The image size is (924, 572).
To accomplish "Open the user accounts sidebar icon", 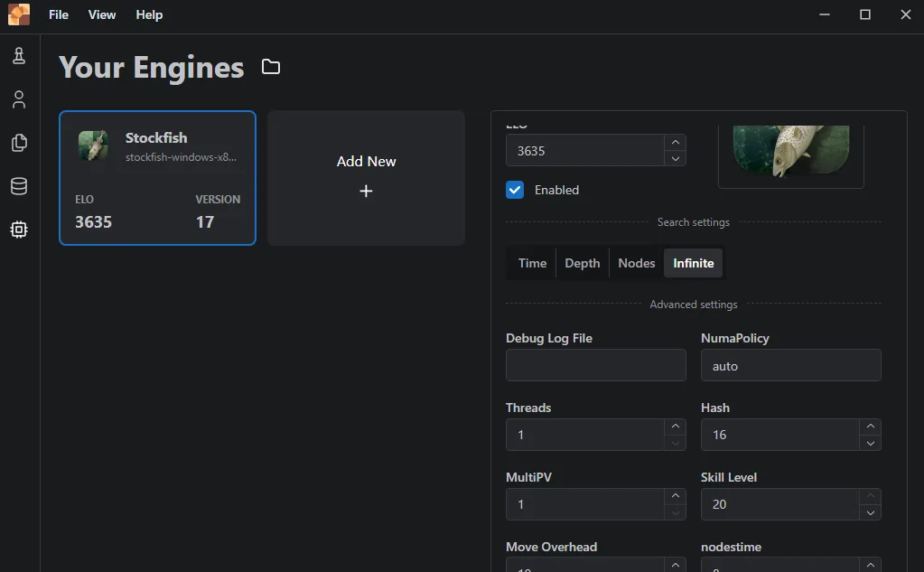I will [x=19, y=99].
